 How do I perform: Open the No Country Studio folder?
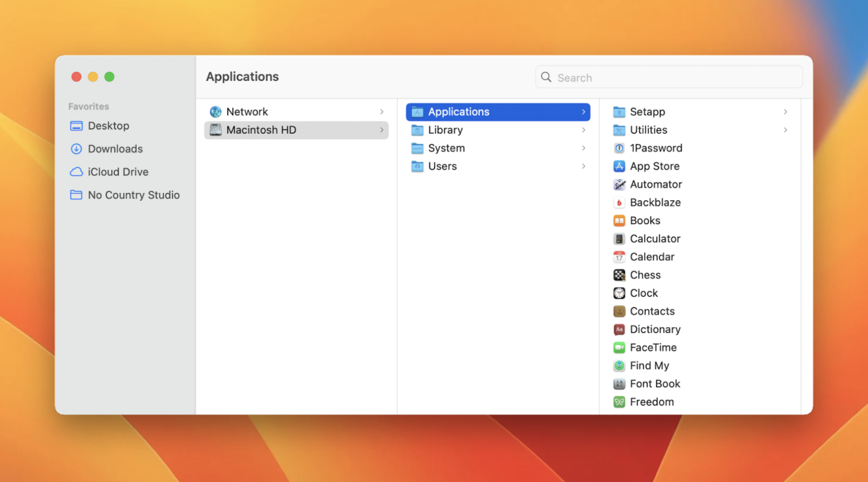(134, 195)
